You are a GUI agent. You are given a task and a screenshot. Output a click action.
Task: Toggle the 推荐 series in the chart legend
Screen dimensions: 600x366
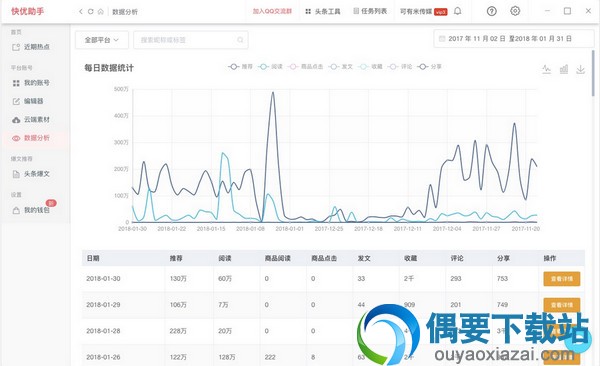241,67
